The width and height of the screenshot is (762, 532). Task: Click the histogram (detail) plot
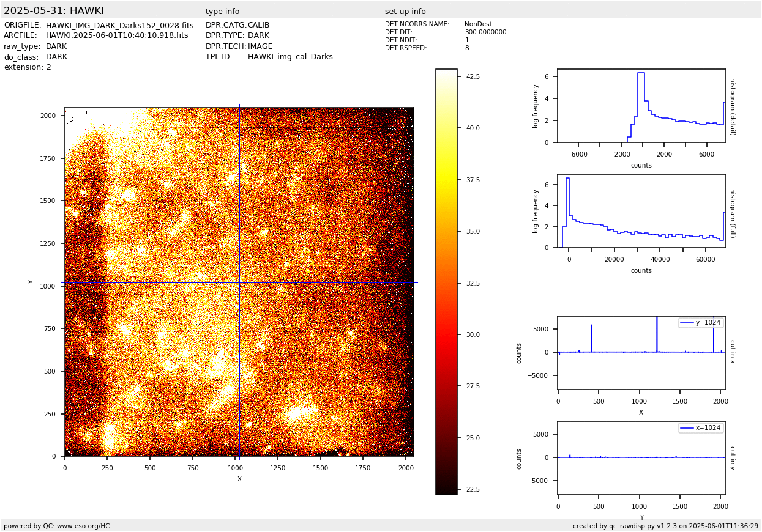click(641, 106)
